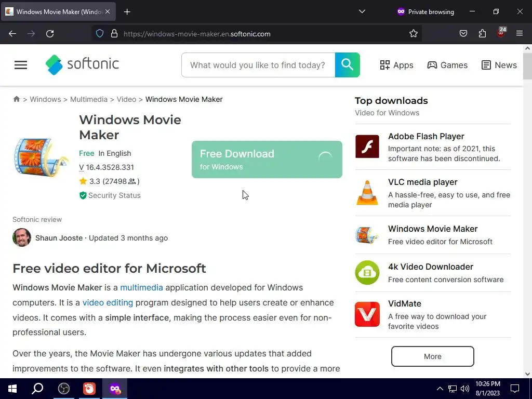Follow the 'multimedia' hyperlink in the review

[141, 288]
